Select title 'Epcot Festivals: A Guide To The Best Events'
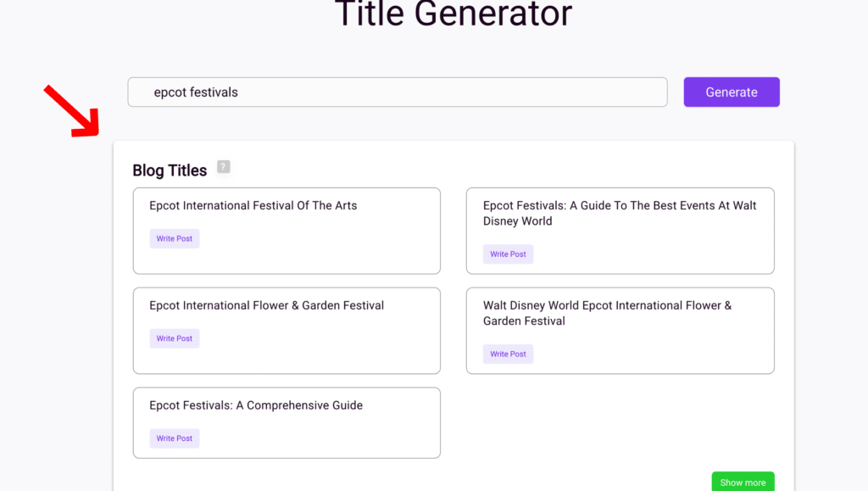Image resolution: width=868 pixels, height=491 pixels. 620,213
